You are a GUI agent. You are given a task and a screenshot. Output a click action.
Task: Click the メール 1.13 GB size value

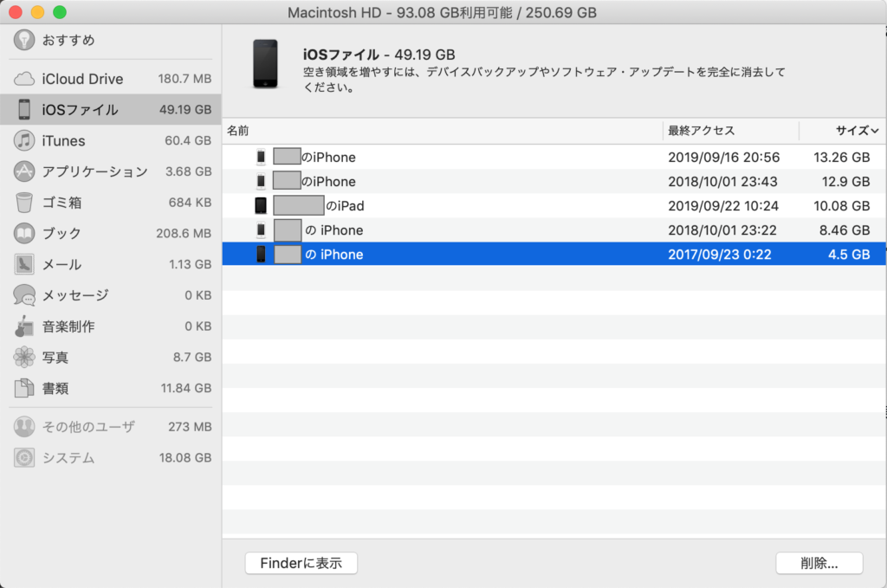(x=190, y=264)
